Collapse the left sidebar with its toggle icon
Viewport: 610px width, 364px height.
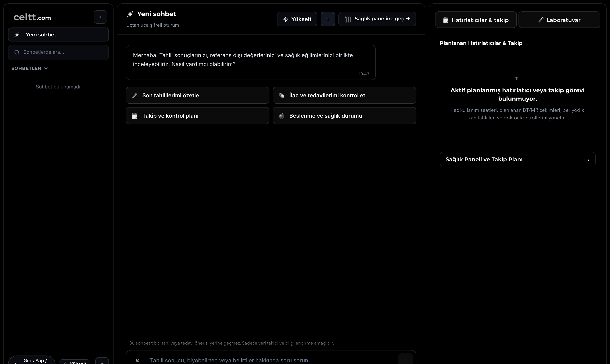tap(100, 17)
